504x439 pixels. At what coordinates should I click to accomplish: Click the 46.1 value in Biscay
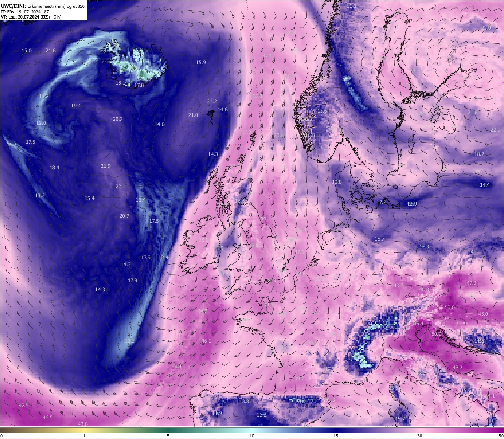click(206, 341)
